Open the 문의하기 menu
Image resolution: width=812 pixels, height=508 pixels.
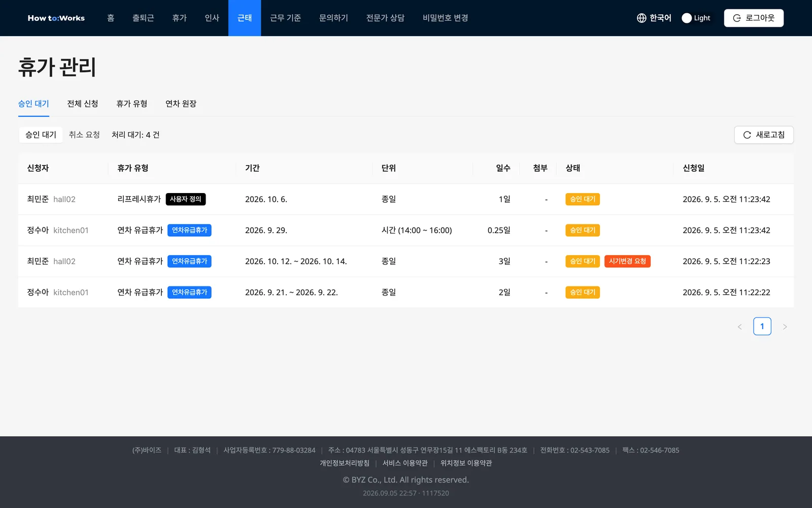333,18
